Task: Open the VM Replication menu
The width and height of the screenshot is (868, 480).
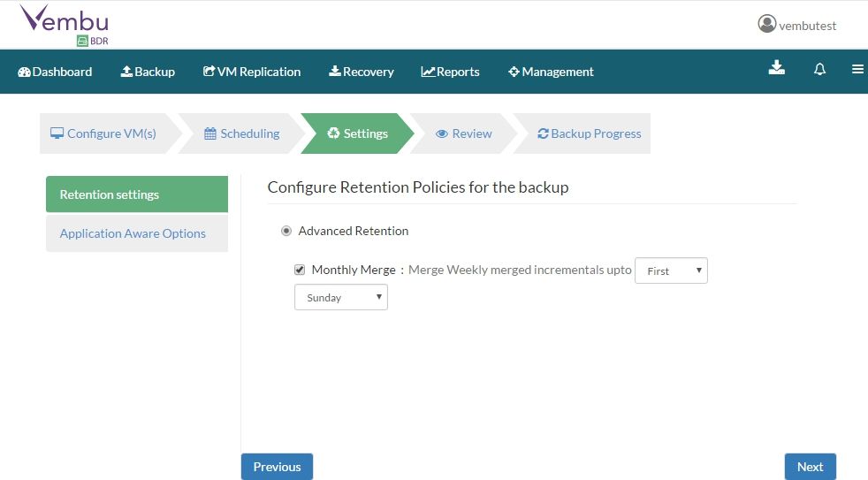Action: click(252, 72)
